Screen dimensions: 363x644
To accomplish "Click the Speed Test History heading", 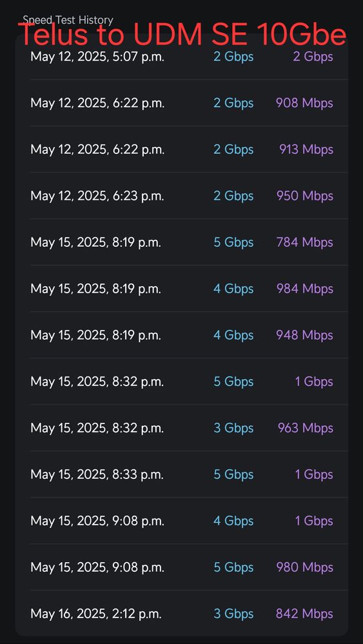I will pyautogui.click(x=68, y=20).
